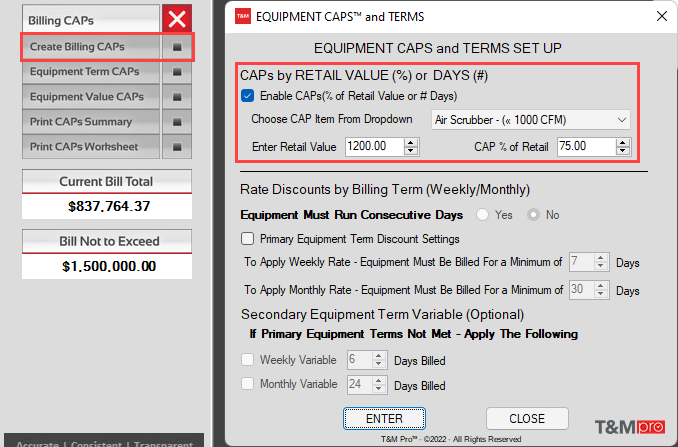Check the Weekly Variable checkbox
The image size is (678, 447).
(x=247, y=360)
